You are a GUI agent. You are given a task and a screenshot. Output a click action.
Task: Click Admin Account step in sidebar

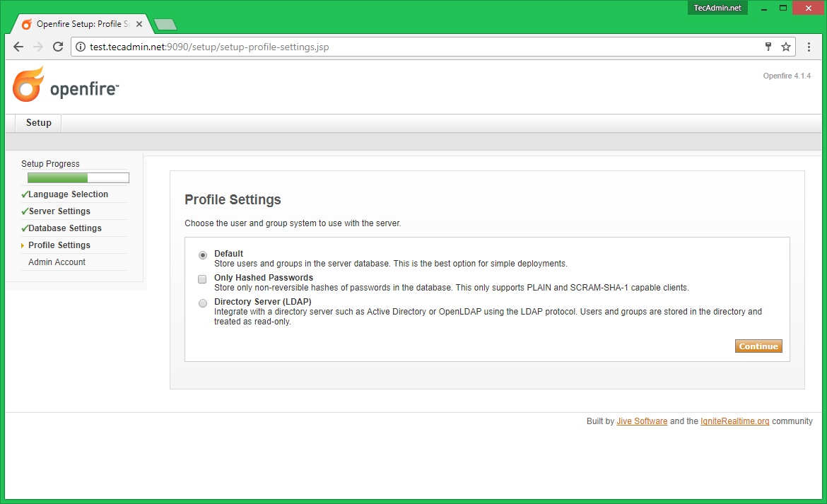[57, 262]
